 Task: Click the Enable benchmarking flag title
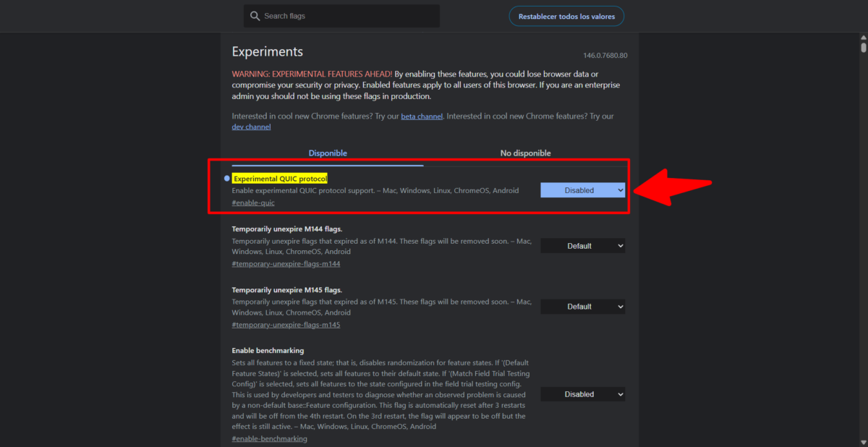pos(268,351)
